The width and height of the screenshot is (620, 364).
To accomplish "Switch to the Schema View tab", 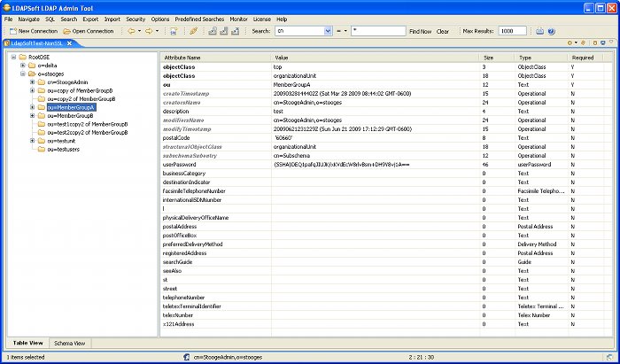I will pos(69,343).
